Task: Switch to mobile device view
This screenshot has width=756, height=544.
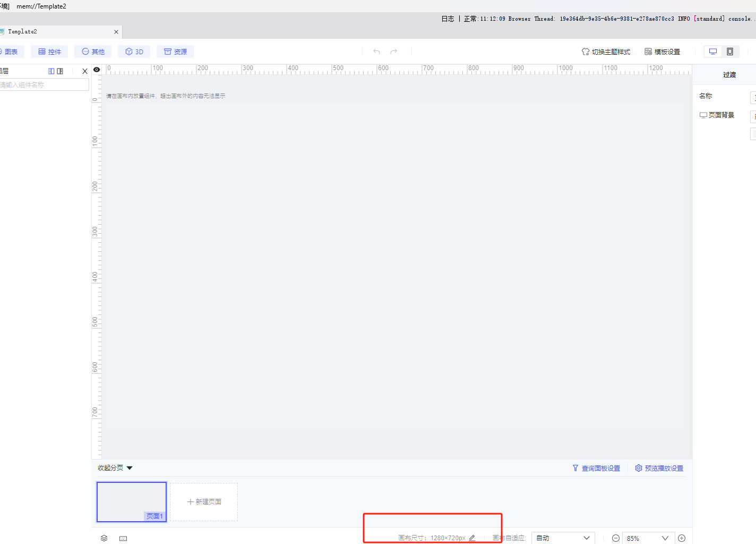Action: 730,52
